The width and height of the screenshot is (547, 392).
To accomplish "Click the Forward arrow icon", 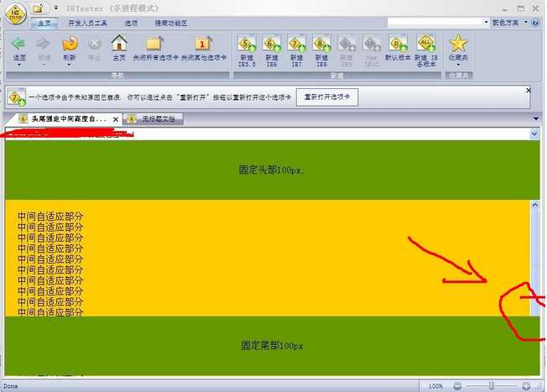I will (x=44, y=44).
